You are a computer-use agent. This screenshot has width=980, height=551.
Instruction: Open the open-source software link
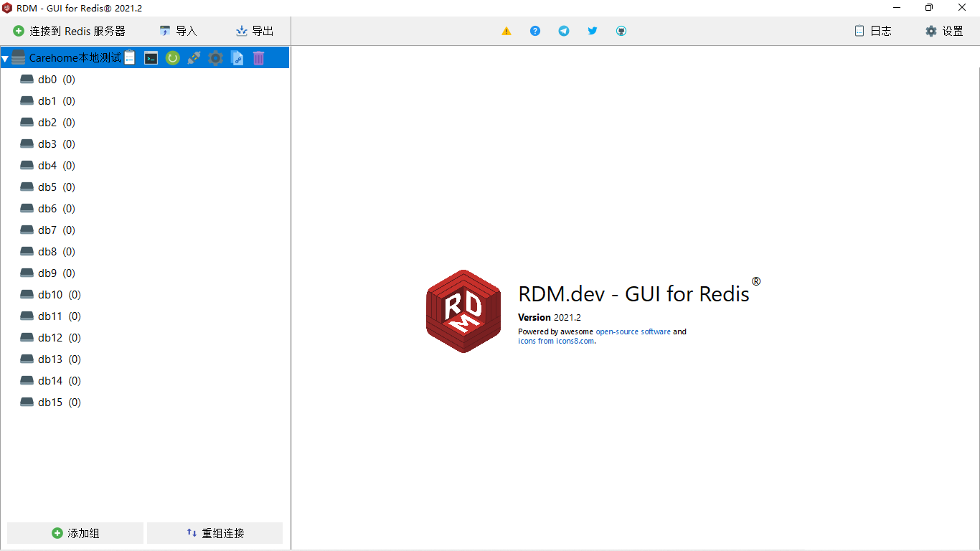coord(633,331)
